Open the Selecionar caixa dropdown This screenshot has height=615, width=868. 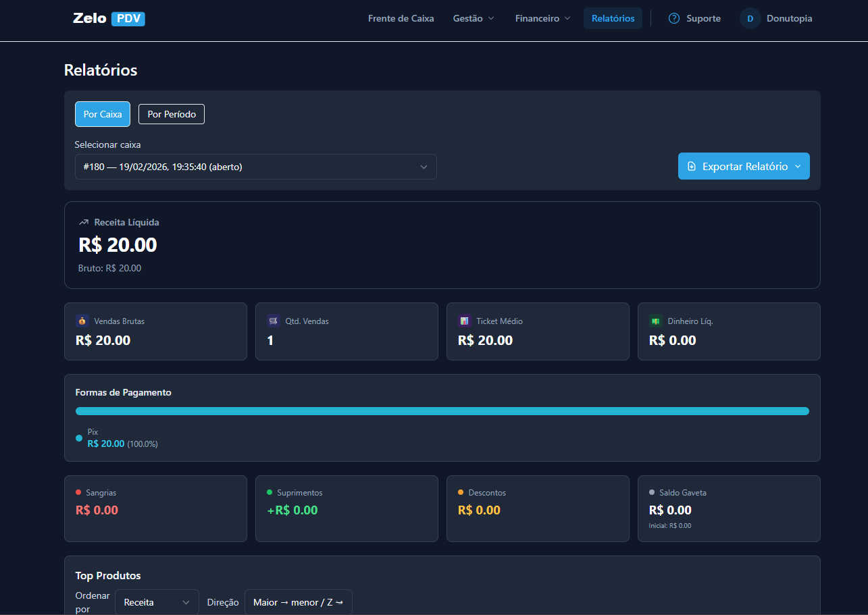tap(255, 167)
